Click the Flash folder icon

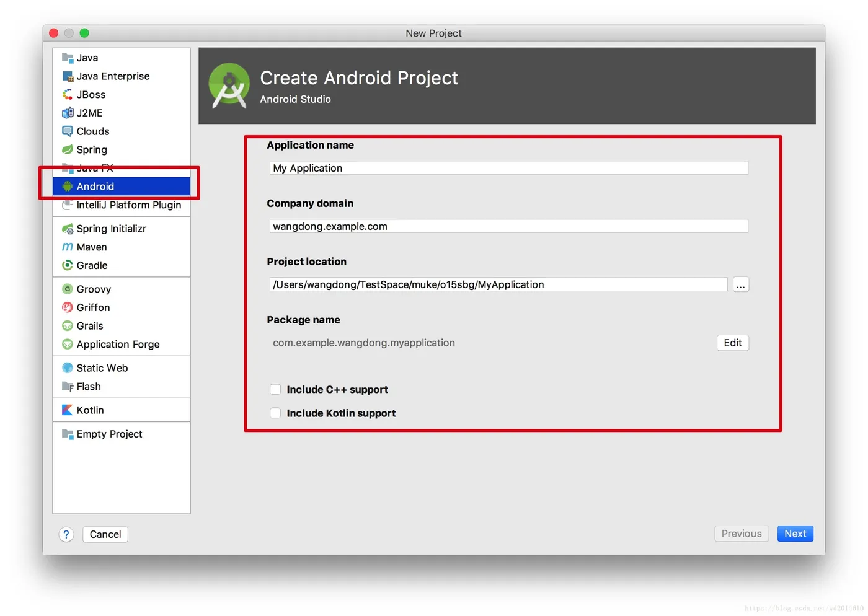68,387
